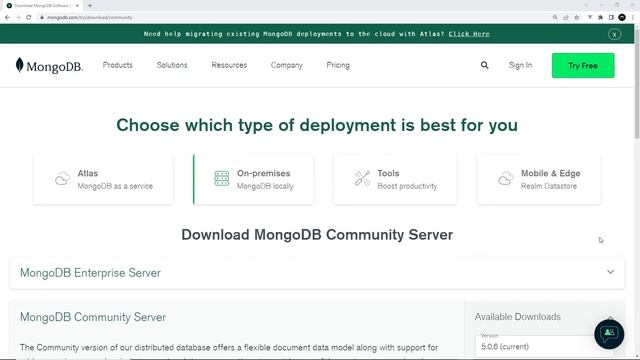640x360 pixels.
Task: Click the Try Free button
Action: click(583, 65)
